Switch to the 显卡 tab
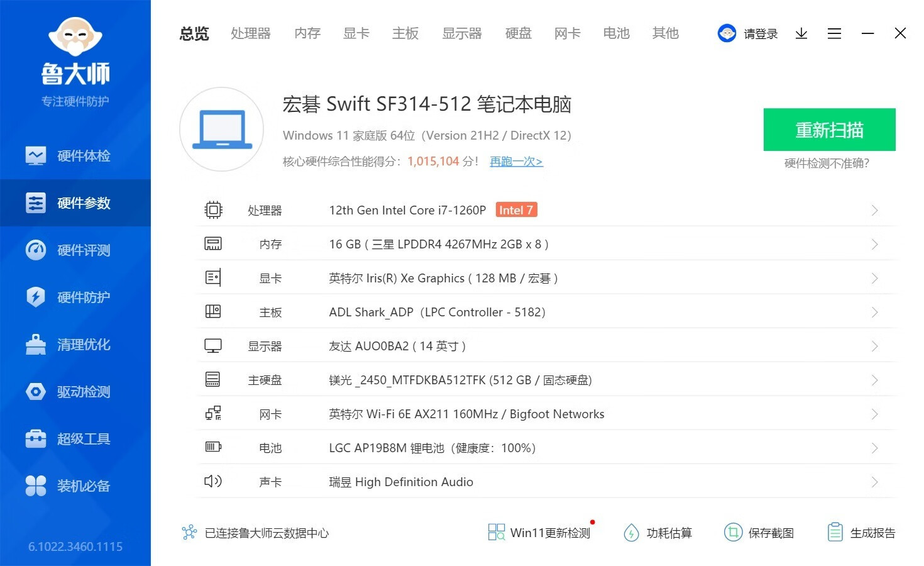This screenshot has width=924, height=566. tap(356, 33)
